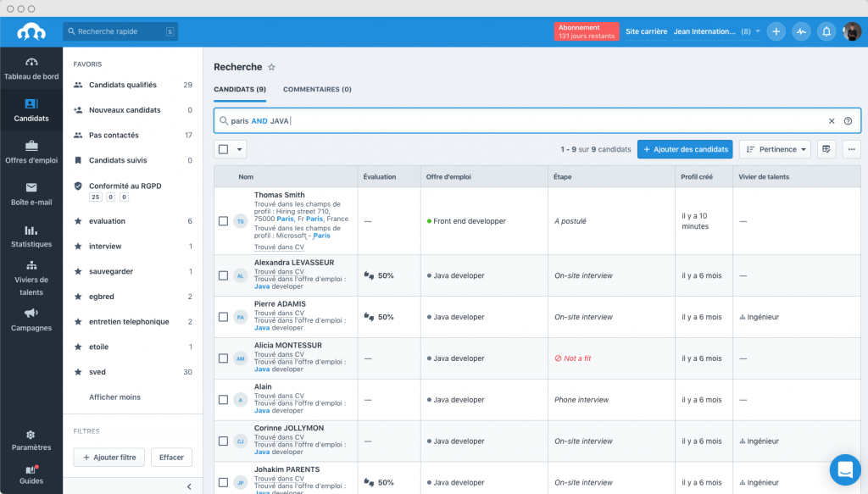The width and height of the screenshot is (868, 494).
Task: Open Alicia MONTESSUR's AM avatar
Action: pos(240,358)
